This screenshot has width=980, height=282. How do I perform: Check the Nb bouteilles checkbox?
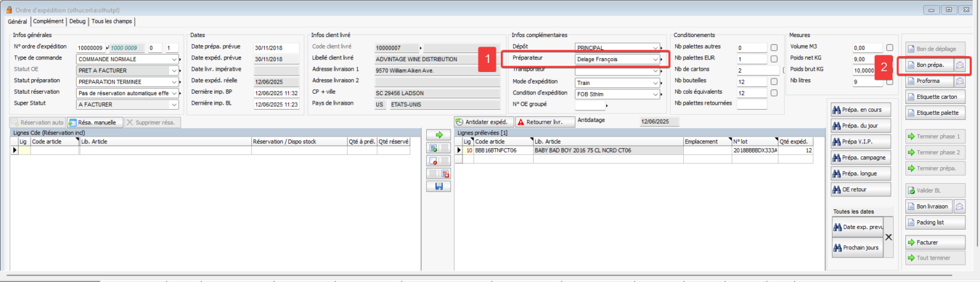[774, 82]
